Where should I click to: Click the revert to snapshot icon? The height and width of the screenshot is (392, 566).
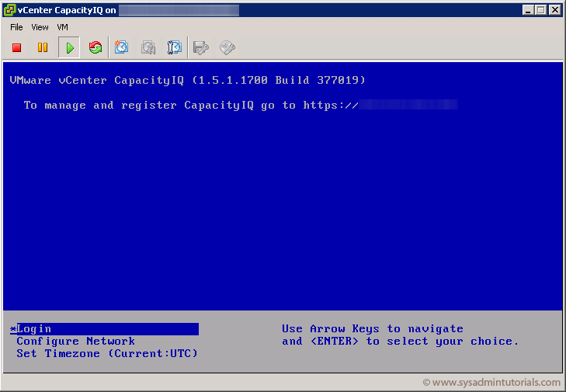148,47
